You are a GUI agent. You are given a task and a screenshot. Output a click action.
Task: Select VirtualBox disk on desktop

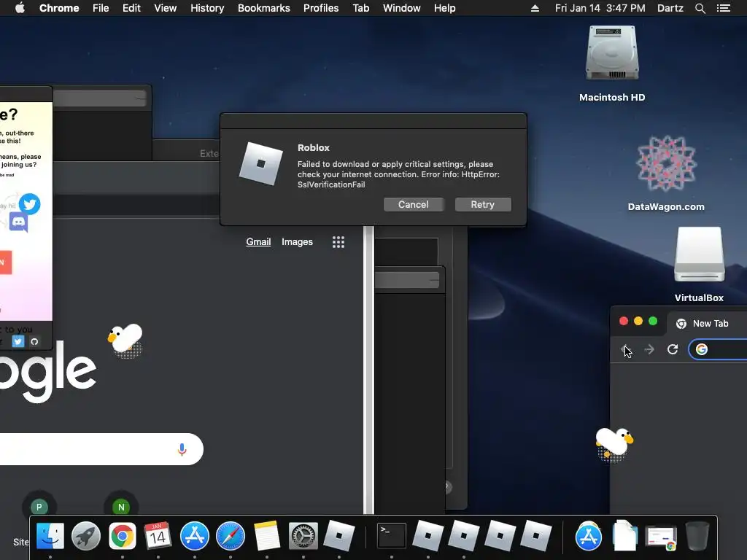pos(699,254)
